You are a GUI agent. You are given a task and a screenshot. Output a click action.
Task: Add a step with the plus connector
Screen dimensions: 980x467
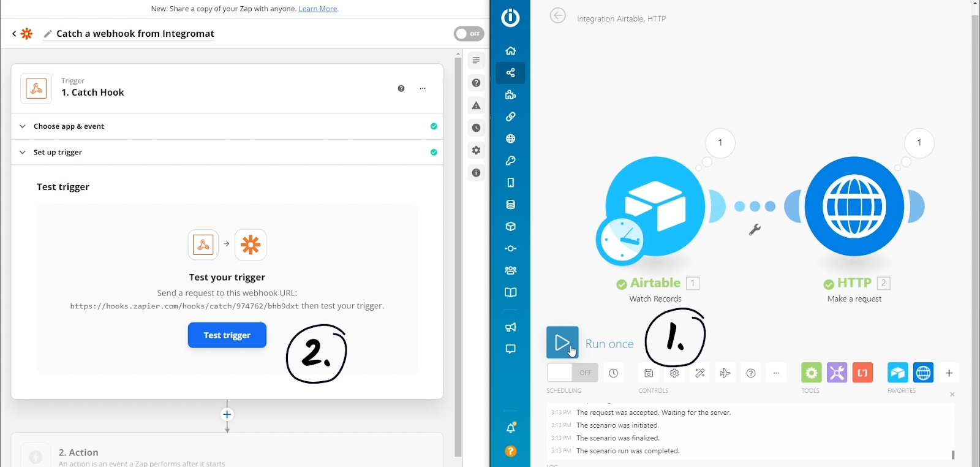pos(227,414)
